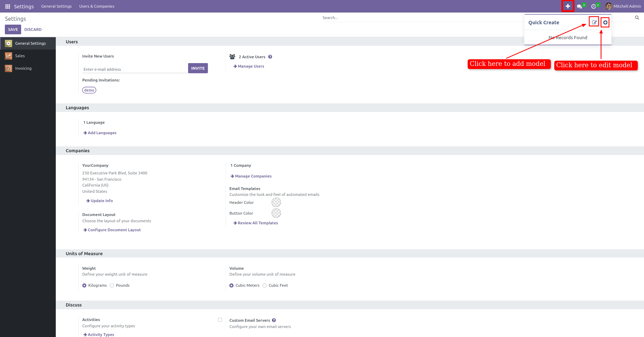The height and width of the screenshot is (337, 644).
Task: Click the Sales chart icon in sidebar
Action: point(9,56)
